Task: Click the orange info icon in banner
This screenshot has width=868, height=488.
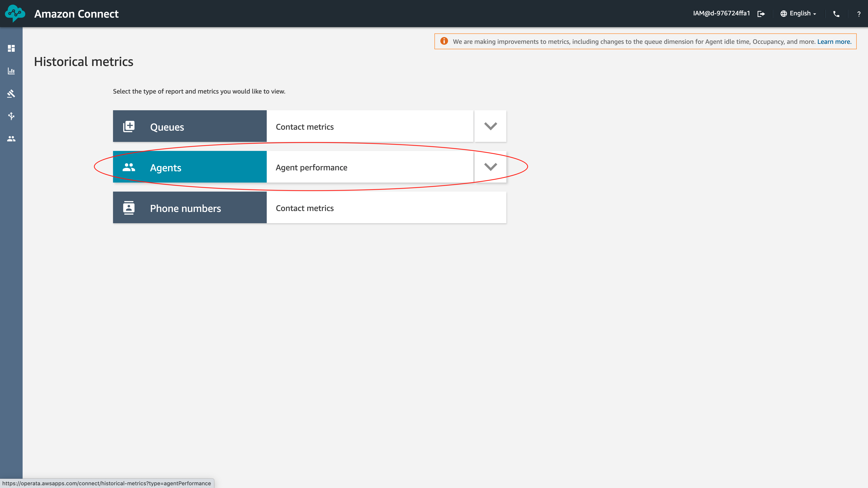Action: click(x=444, y=41)
